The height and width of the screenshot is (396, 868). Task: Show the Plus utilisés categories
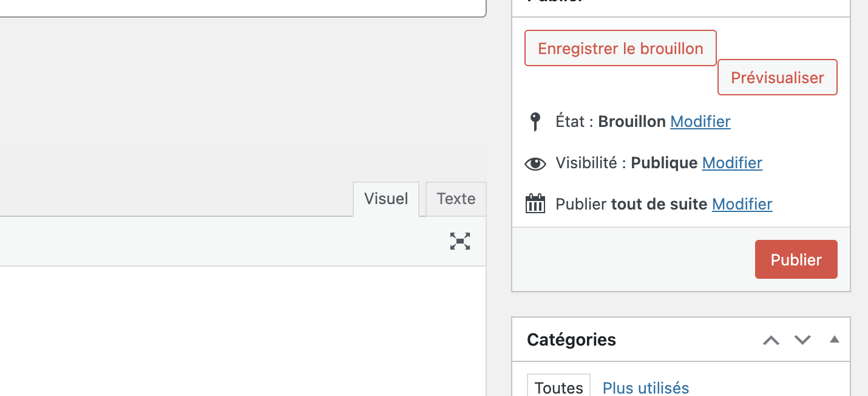(646, 387)
